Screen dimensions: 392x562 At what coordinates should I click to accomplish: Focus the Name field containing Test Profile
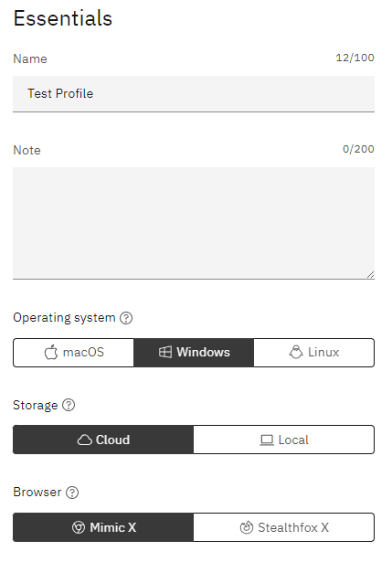[x=194, y=94]
